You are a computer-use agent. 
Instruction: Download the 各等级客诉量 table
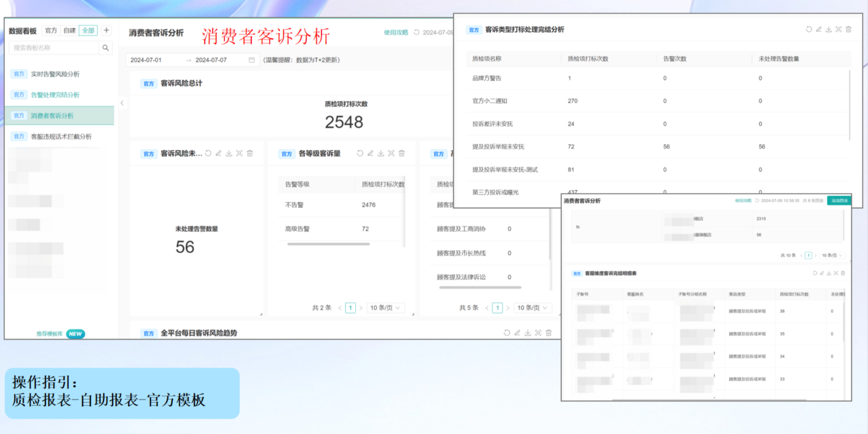pyautogui.click(x=381, y=153)
